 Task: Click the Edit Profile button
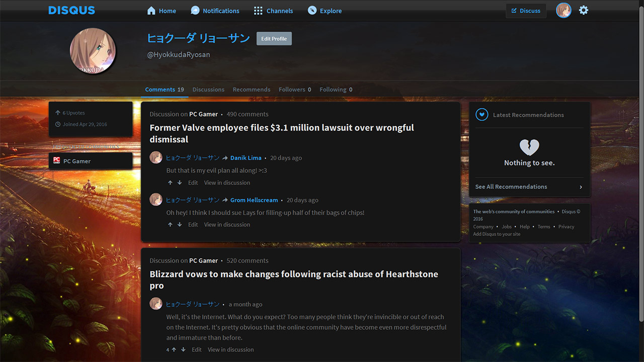tap(274, 39)
